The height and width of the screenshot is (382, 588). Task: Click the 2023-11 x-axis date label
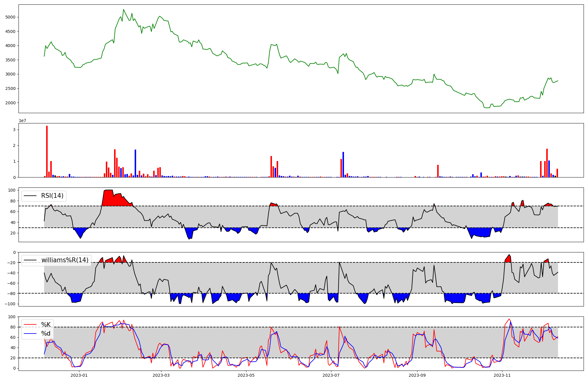(x=502, y=375)
